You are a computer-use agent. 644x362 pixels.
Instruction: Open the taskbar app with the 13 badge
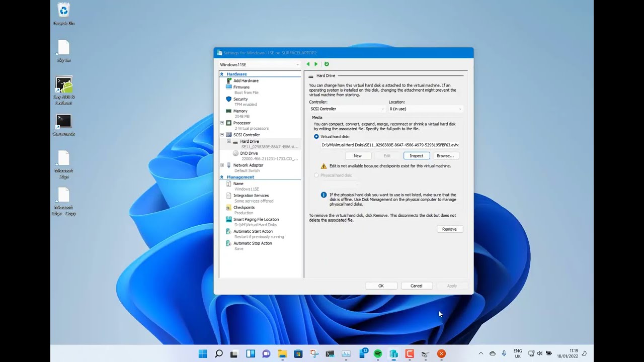coord(363,353)
